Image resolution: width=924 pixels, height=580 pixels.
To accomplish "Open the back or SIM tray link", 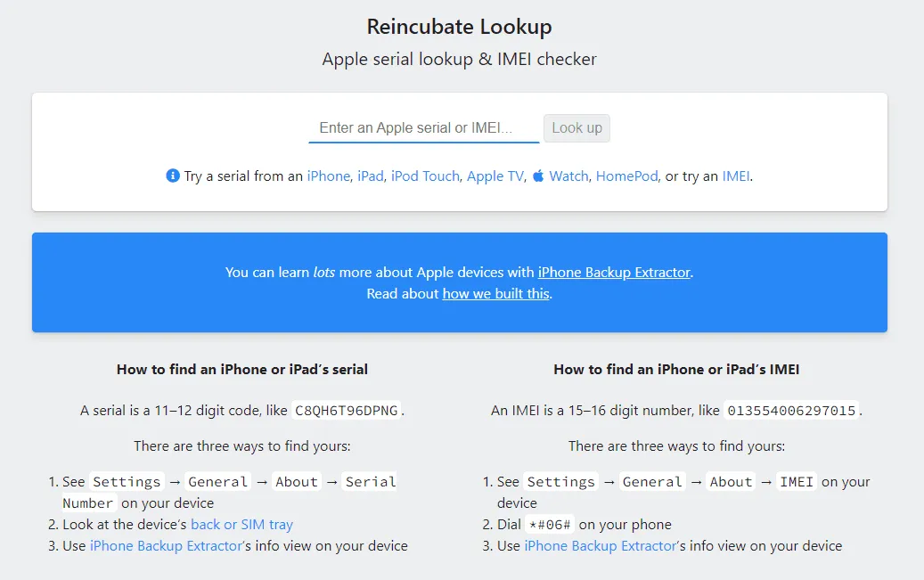I will point(241,525).
